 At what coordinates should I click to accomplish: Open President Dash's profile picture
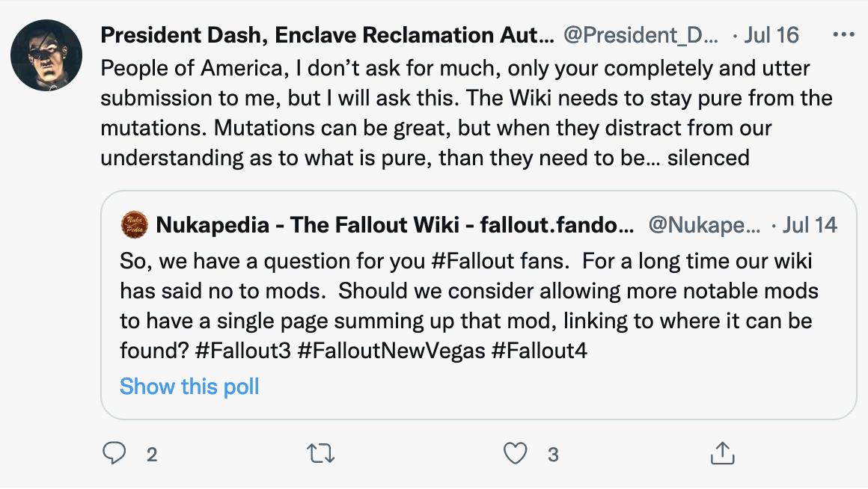pyautogui.click(x=46, y=55)
